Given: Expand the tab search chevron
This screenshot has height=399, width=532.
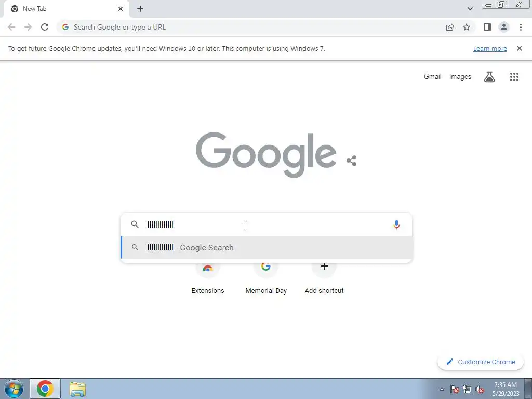Looking at the screenshot, I should 470,9.
